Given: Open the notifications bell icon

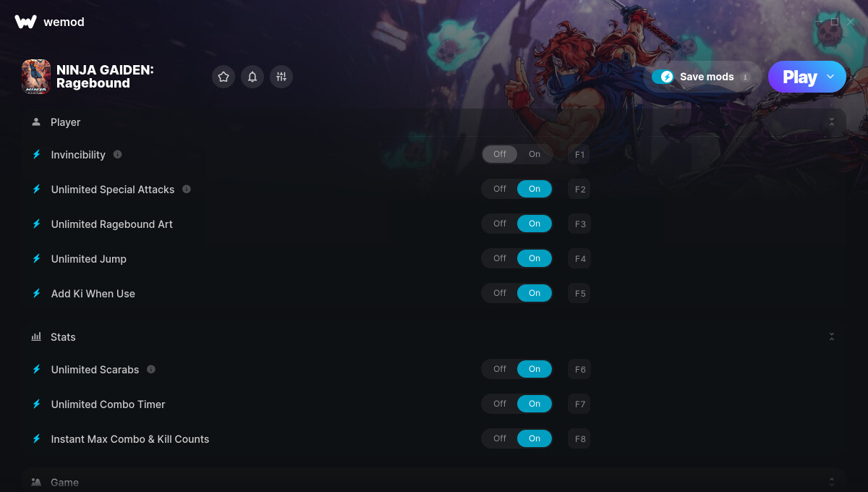Looking at the screenshot, I should tap(252, 77).
